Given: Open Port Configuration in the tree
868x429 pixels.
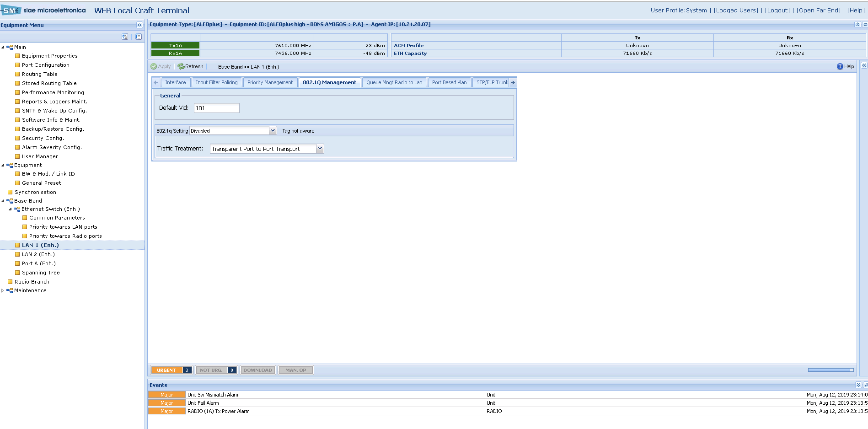Looking at the screenshot, I should [x=46, y=65].
